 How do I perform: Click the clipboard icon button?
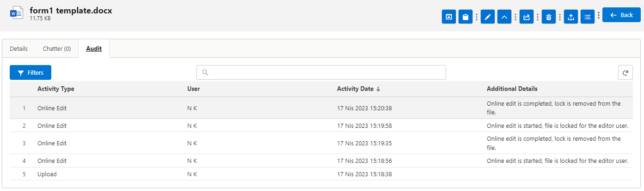pos(465,17)
